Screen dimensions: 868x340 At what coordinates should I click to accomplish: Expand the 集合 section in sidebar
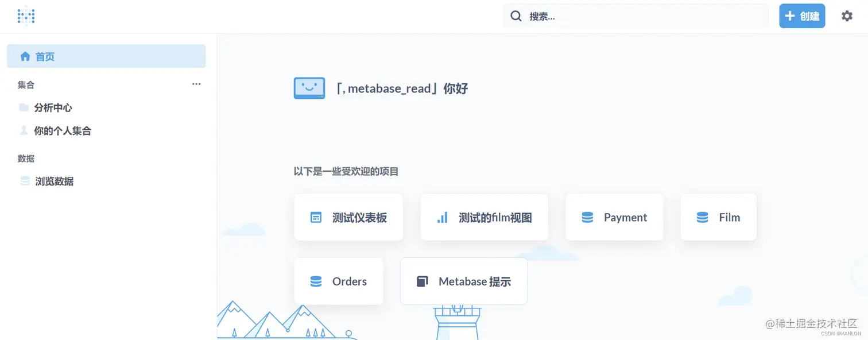(x=26, y=84)
